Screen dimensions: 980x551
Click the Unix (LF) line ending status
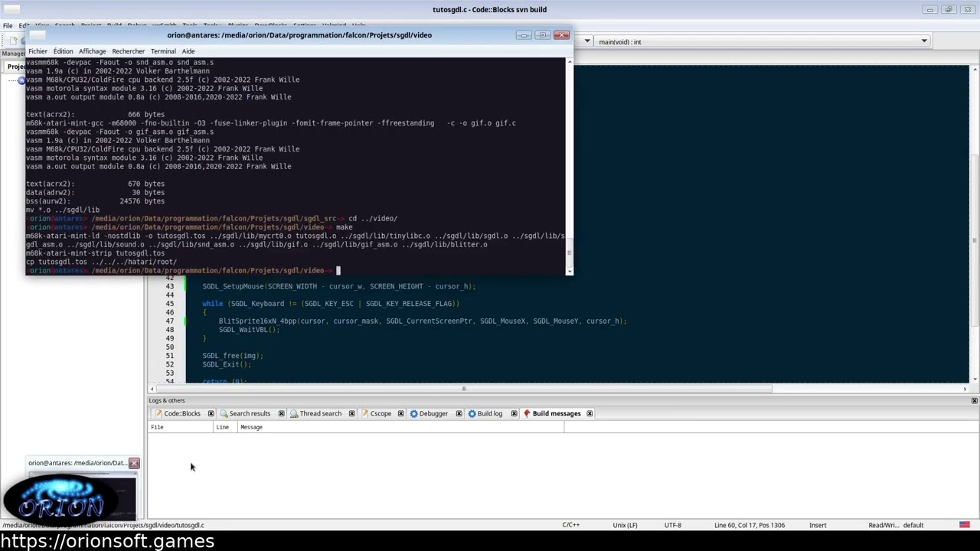[x=625, y=525]
